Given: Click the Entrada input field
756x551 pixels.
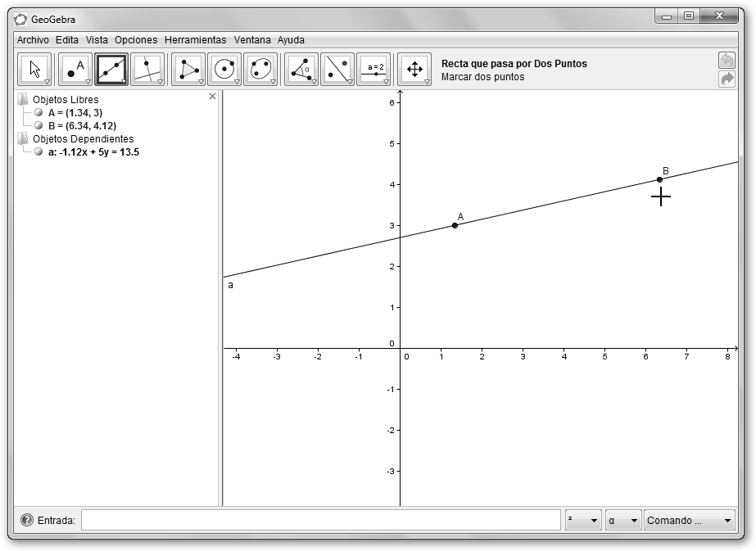Looking at the screenshot, I should [320, 521].
